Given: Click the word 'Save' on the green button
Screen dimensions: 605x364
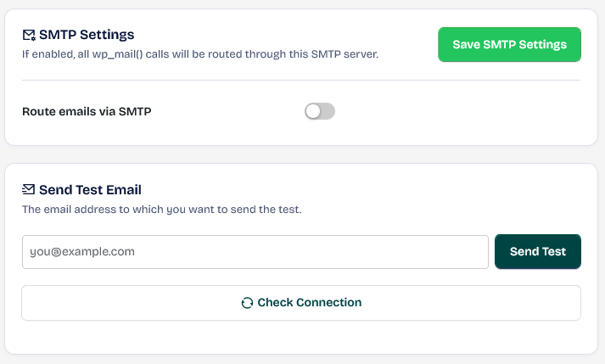Looking at the screenshot, I should 467,44.
